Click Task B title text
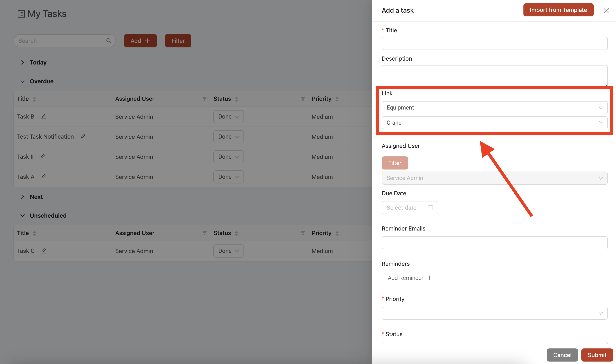This screenshot has height=364, width=616. pyautogui.click(x=26, y=116)
